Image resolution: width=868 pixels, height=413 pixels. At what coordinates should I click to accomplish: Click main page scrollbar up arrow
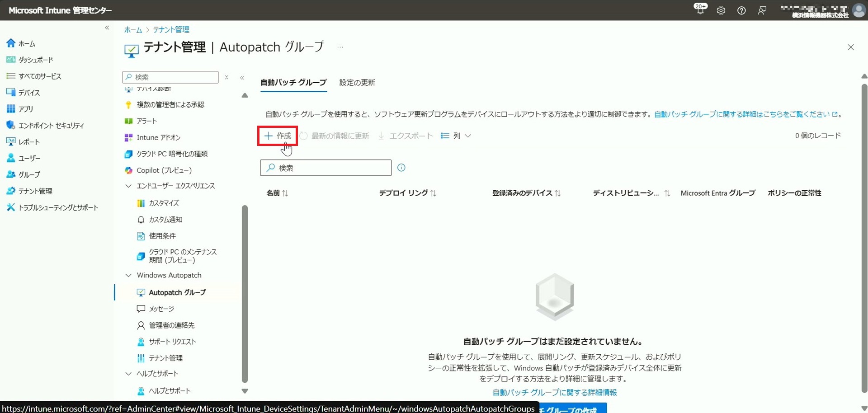(864, 76)
